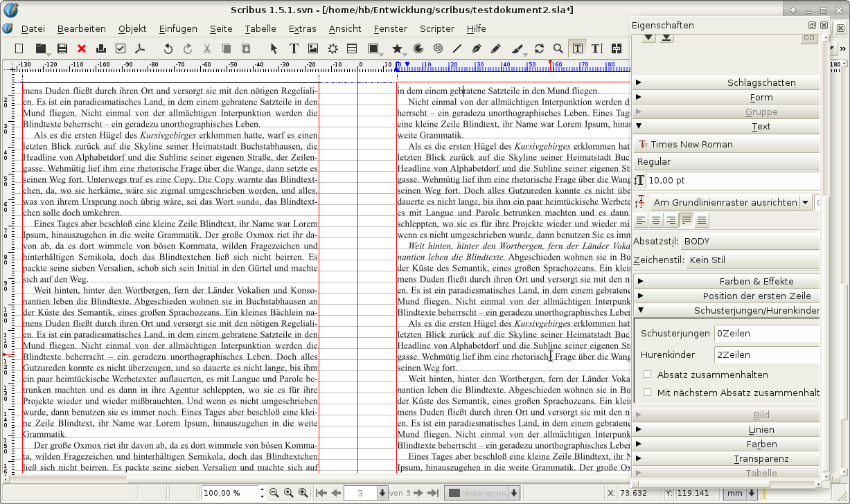
Task: Toggle justified text alignment button
Action: [687, 221]
